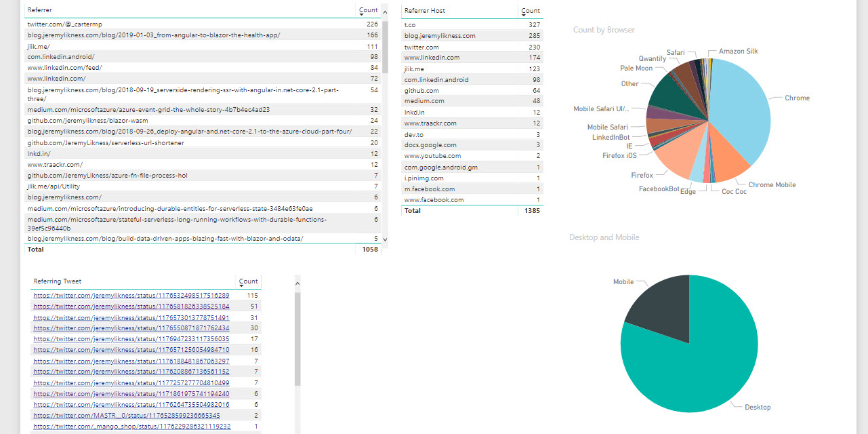Click the Referring Tweet table scrollbar
The image size is (868, 434).
pos(298,339)
